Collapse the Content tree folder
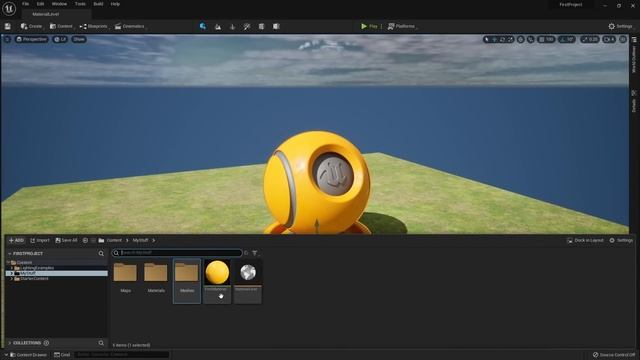 pyautogui.click(x=9, y=262)
